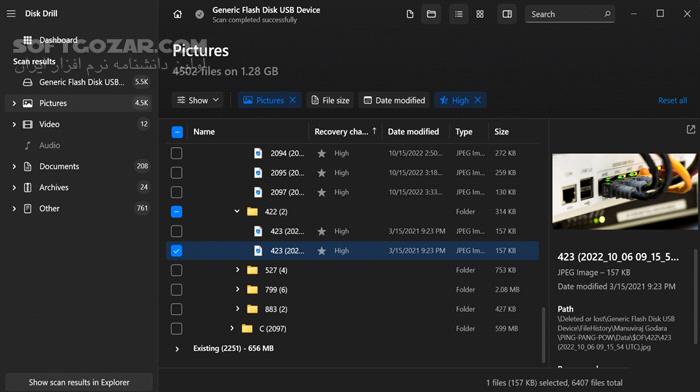Click the 799 (6) folder icon
The height and width of the screenshot is (392, 700).
252,290
